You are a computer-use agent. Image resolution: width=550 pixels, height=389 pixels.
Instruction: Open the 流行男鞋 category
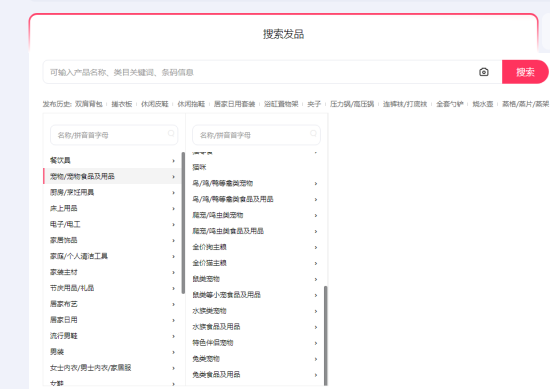click(112, 336)
